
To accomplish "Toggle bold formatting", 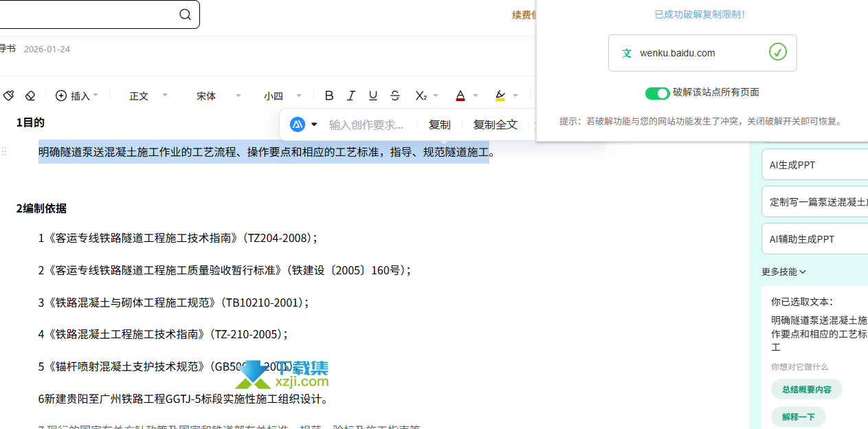I will tap(329, 96).
